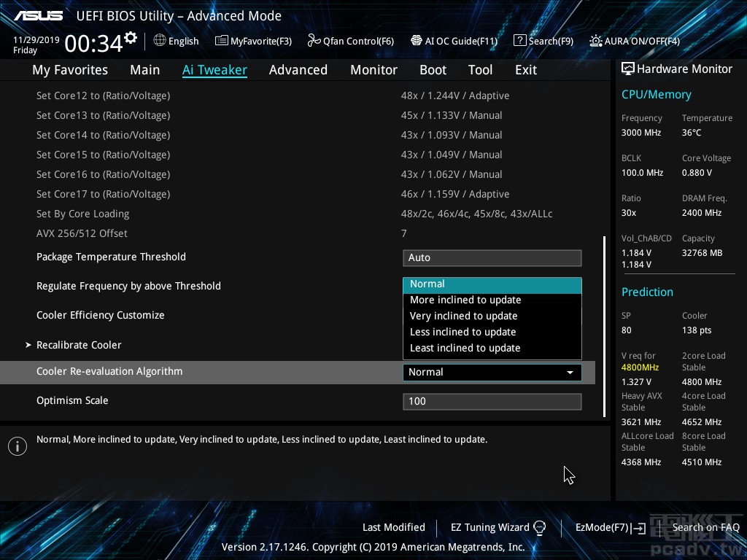Click the globe language icon

(x=160, y=41)
